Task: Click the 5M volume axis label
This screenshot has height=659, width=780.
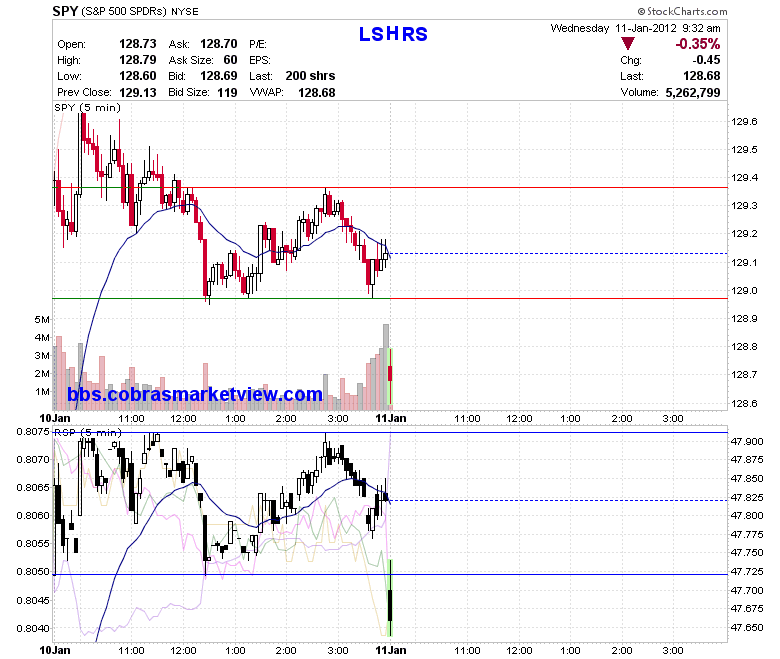Action: 42,319
